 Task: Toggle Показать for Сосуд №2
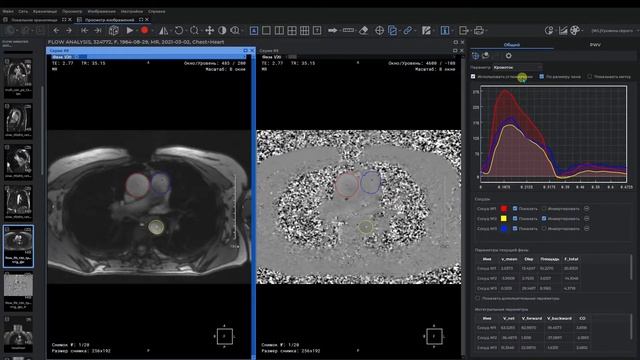click(x=515, y=219)
